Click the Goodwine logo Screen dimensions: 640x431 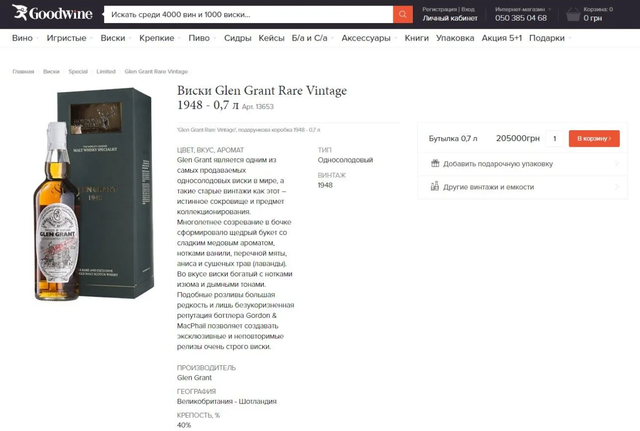[x=52, y=13]
